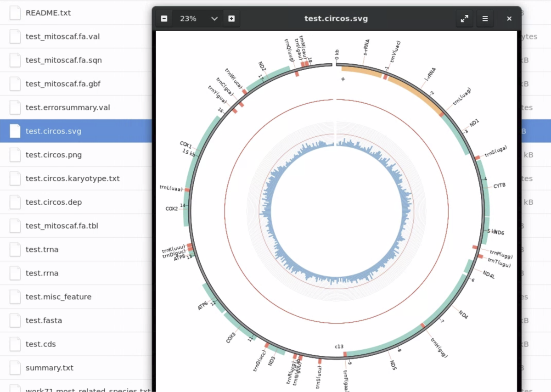Select the test.cds file name
The height and width of the screenshot is (392, 551).
[40, 344]
